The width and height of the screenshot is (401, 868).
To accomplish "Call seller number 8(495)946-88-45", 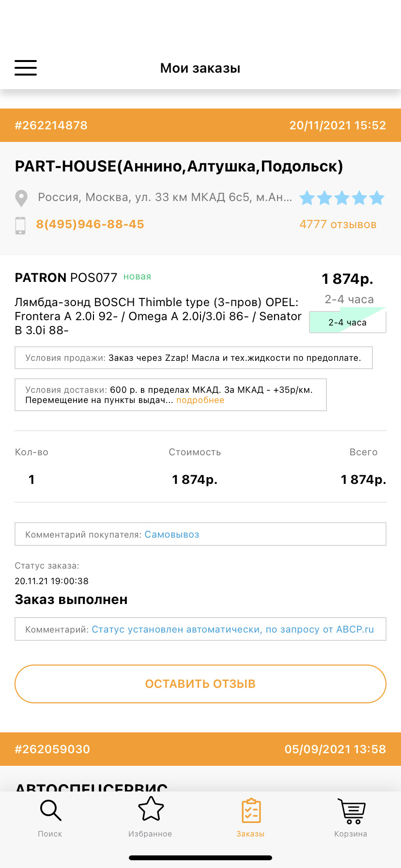I will (90, 224).
